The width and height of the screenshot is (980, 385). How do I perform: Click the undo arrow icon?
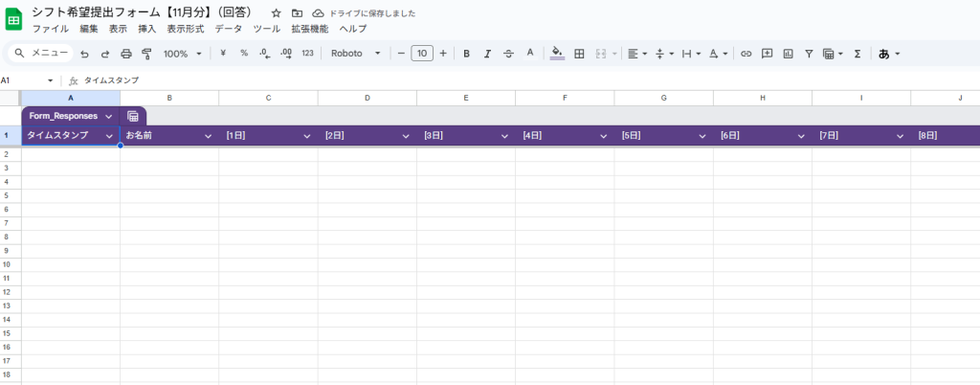click(84, 54)
